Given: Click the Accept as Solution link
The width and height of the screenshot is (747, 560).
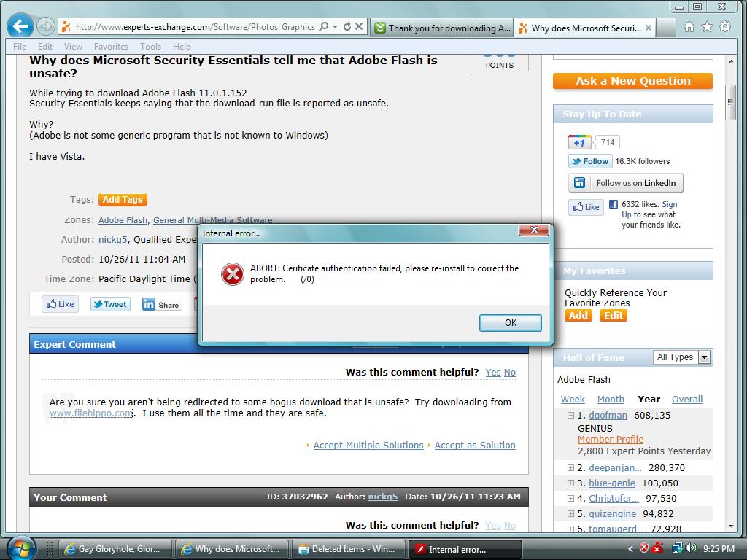Looking at the screenshot, I should [x=475, y=446].
